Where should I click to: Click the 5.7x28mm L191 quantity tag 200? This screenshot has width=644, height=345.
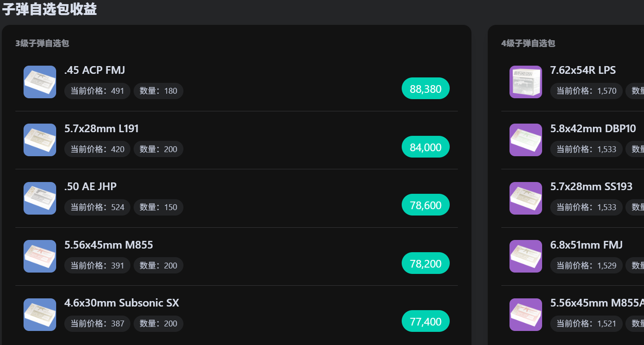click(158, 149)
